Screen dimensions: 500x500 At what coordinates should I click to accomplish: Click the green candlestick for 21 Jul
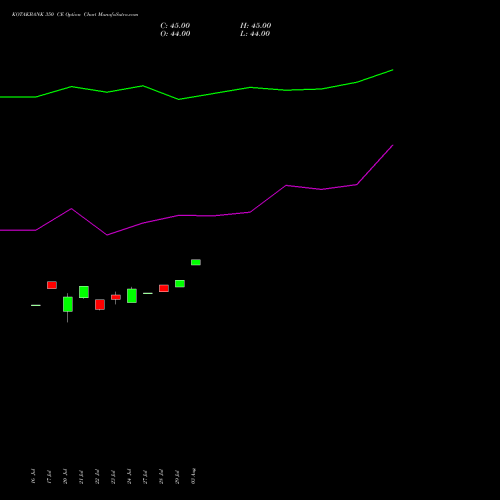pos(84,292)
